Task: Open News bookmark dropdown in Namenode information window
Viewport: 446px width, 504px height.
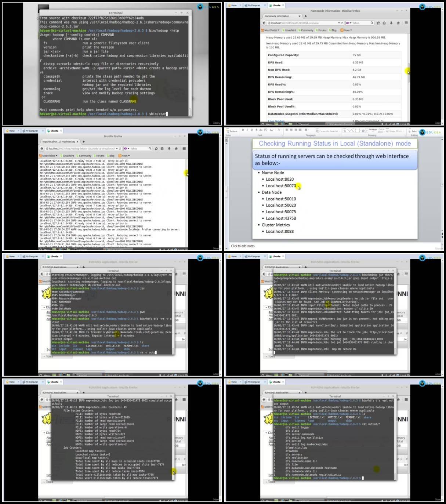Action: tap(346, 30)
